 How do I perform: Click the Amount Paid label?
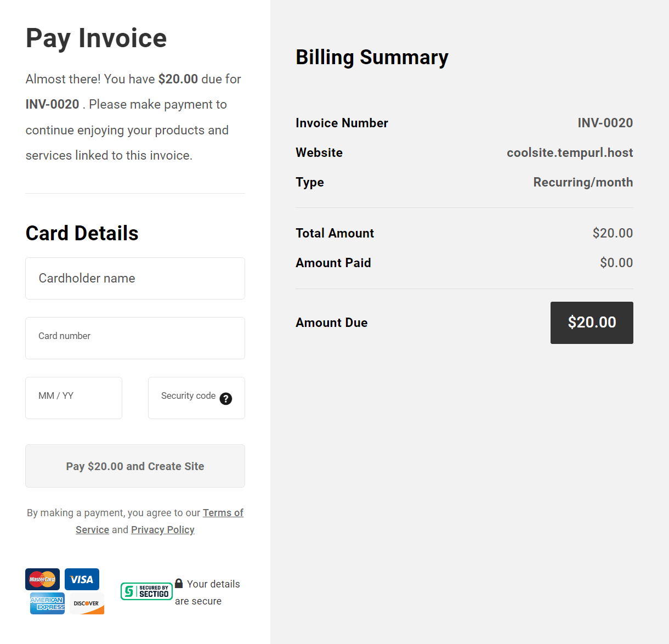333,263
